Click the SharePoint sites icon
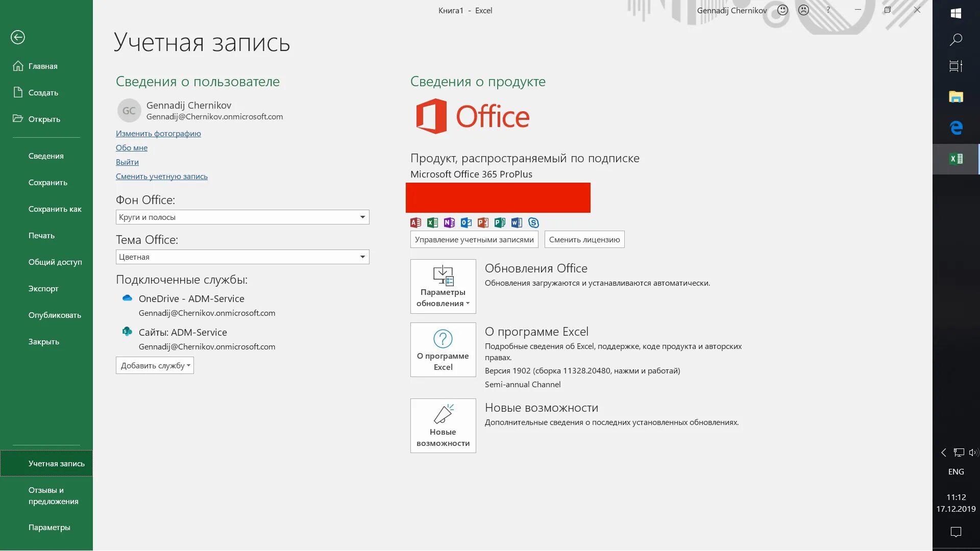The width and height of the screenshot is (980, 551). 127,332
